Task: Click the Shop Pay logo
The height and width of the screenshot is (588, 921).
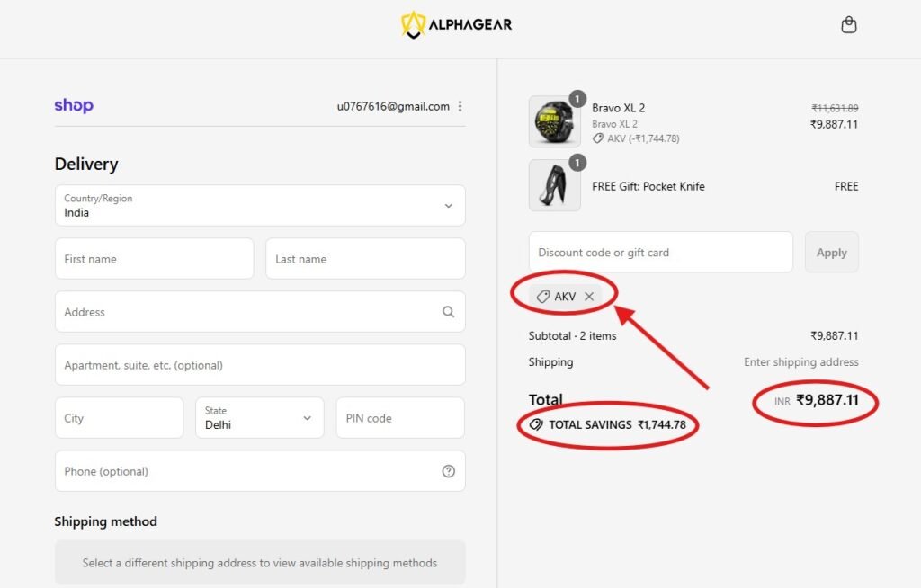Action: coord(74,106)
